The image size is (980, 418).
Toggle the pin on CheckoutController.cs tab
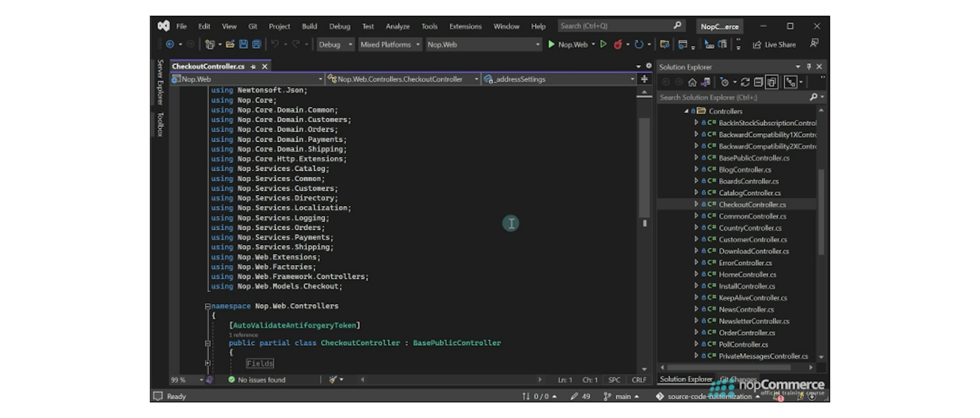[x=253, y=67]
